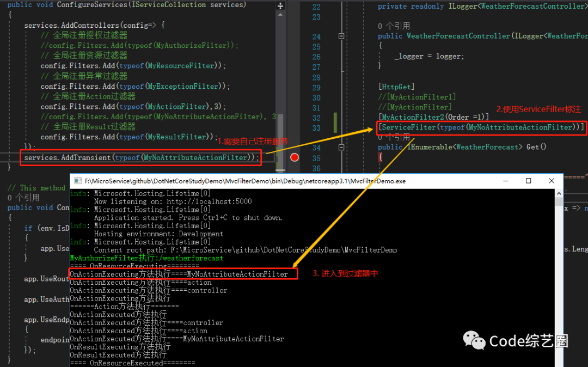This screenshot has width=588, height=367.
Task: Click the MyResourceFilter registration line
Action: 133,65
